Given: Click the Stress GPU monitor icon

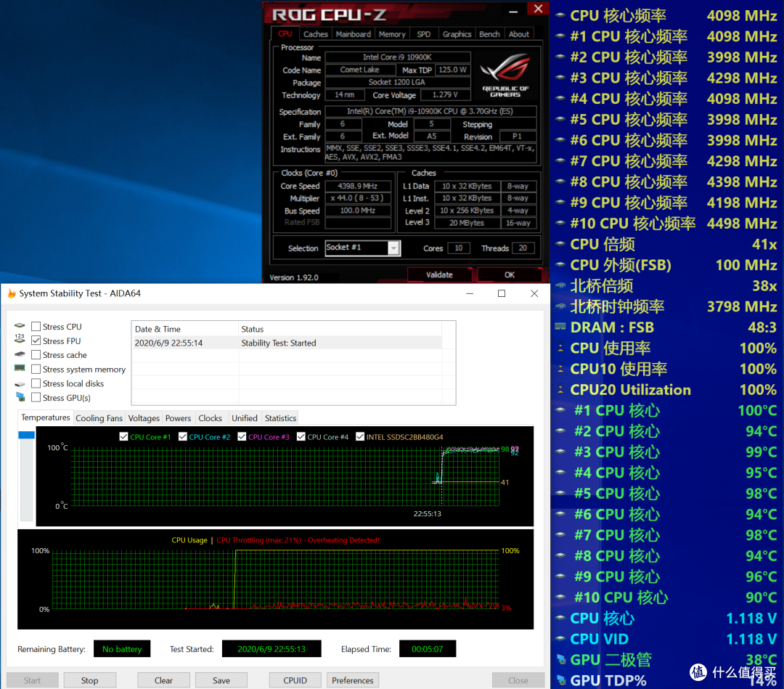Looking at the screenshot, I should click(x=20, y=397).
